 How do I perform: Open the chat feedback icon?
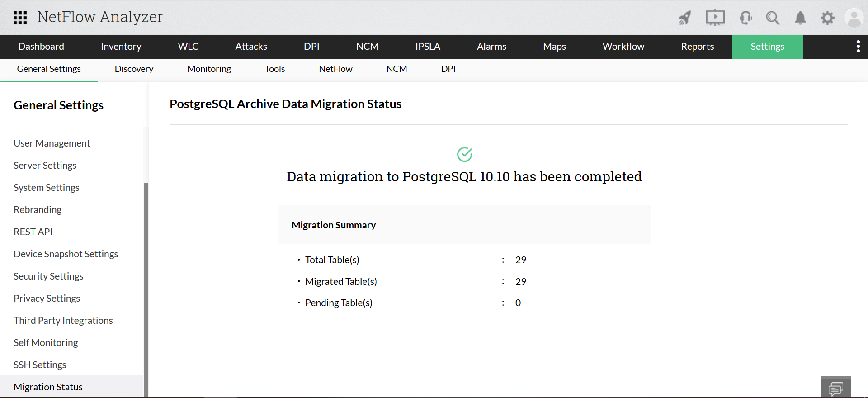[x=835, y=388]
